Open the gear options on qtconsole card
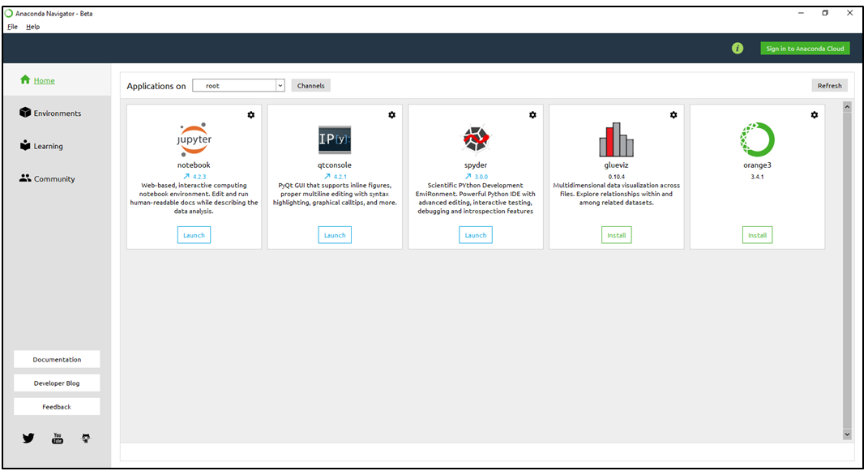Screen dimensions: 868x471 [392, 115]
